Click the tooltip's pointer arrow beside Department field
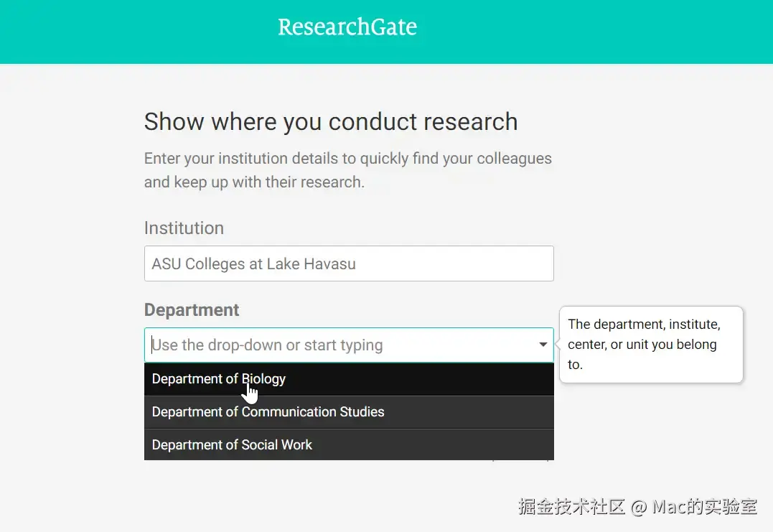Screen dimensions: 773x532 (557, 345)
